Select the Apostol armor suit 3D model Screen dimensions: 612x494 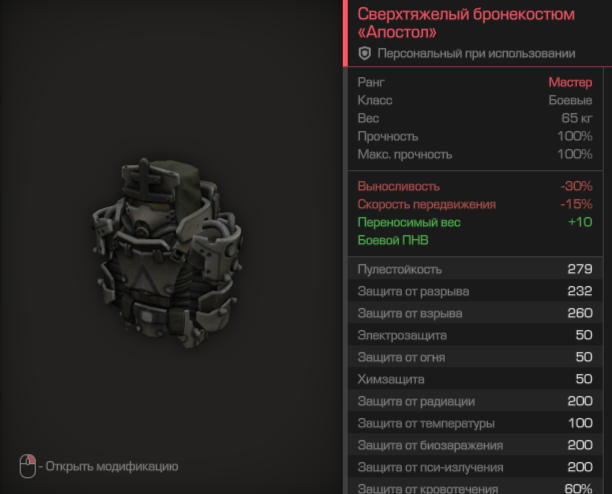(x=167, y=252)
